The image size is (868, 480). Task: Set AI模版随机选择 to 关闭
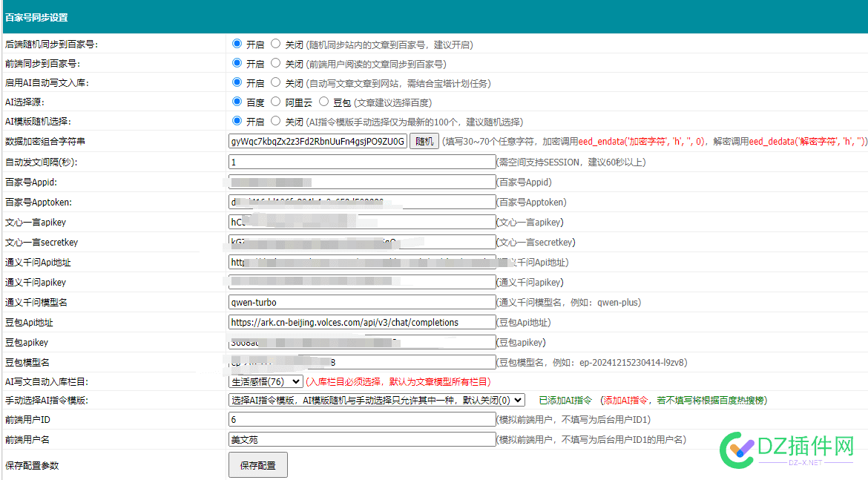tap(276, 121)
